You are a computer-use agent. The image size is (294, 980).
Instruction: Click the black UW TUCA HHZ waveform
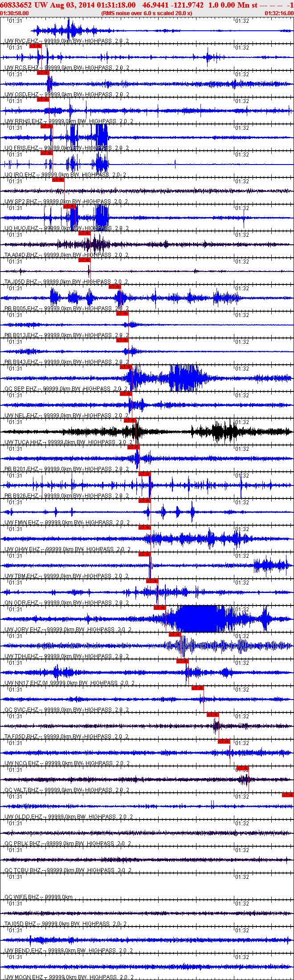[147, 432]
